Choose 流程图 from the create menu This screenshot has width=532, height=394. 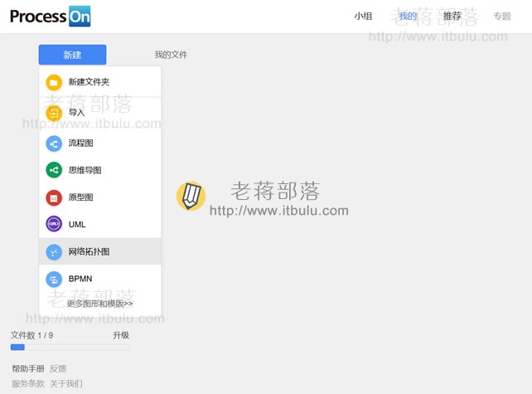pyautogui.click(x=100, y=143)
